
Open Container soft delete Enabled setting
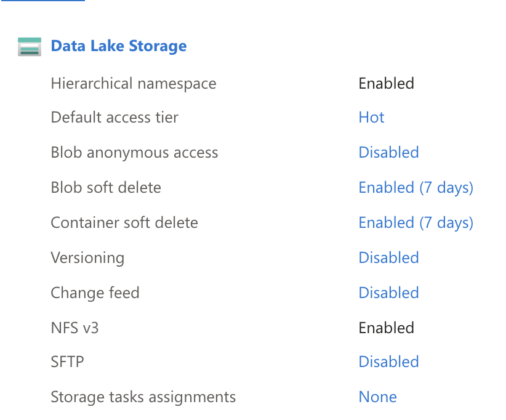tap(416, 222)
